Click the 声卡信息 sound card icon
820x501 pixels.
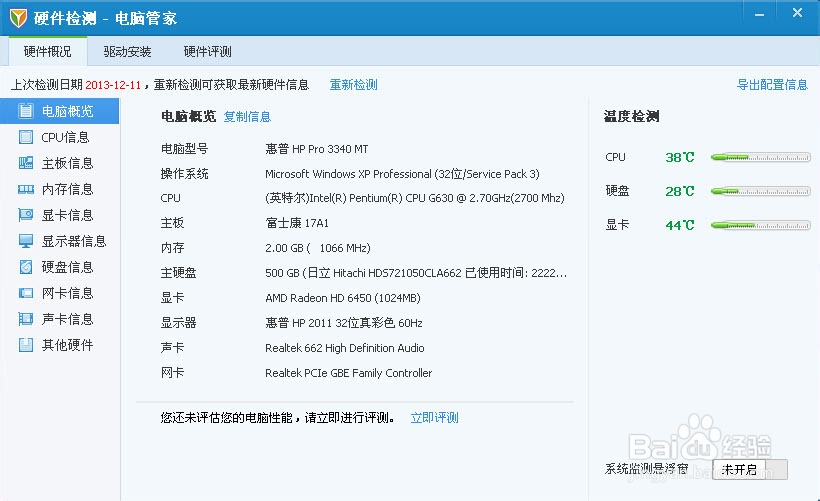click(26, 319)
